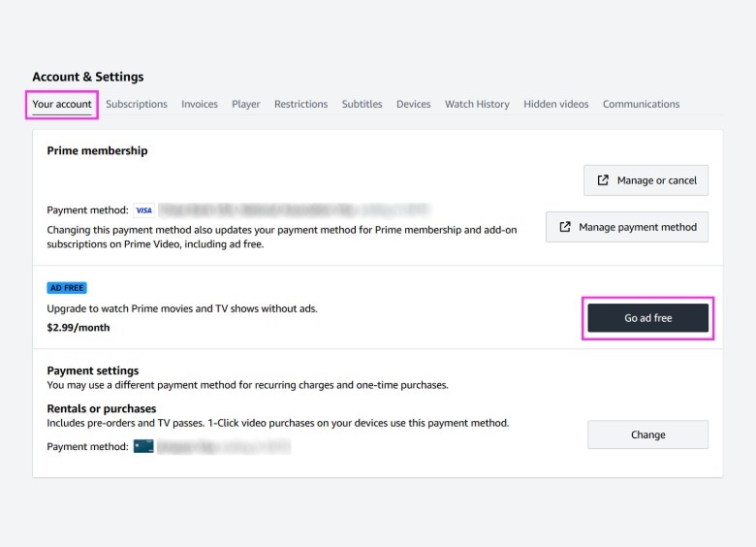Click the blue AD FREE badge

click(x=67, y=288)
